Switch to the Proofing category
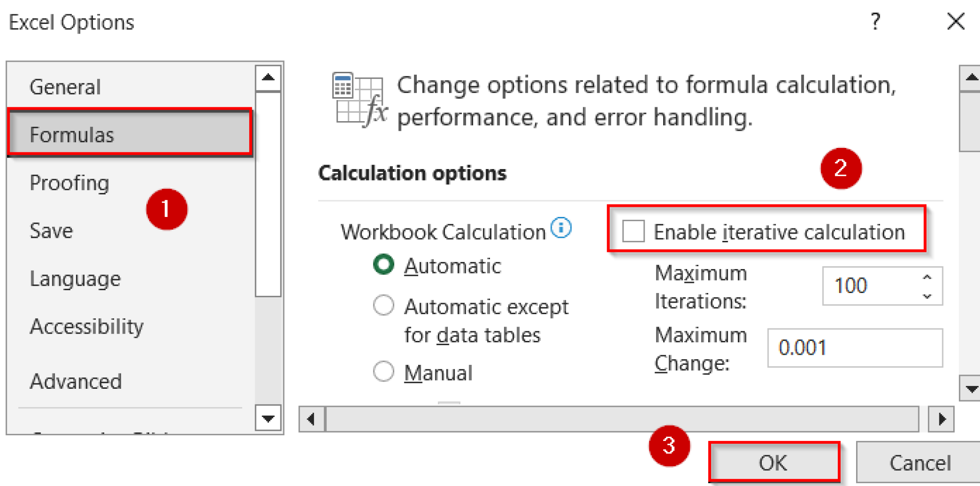This screenshot has width=980, height=486. [69, 182]
